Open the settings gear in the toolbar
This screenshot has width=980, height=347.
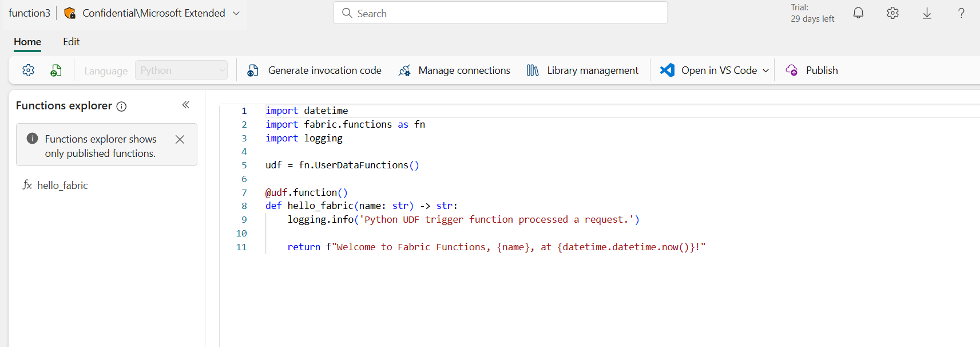coord(28,70)
